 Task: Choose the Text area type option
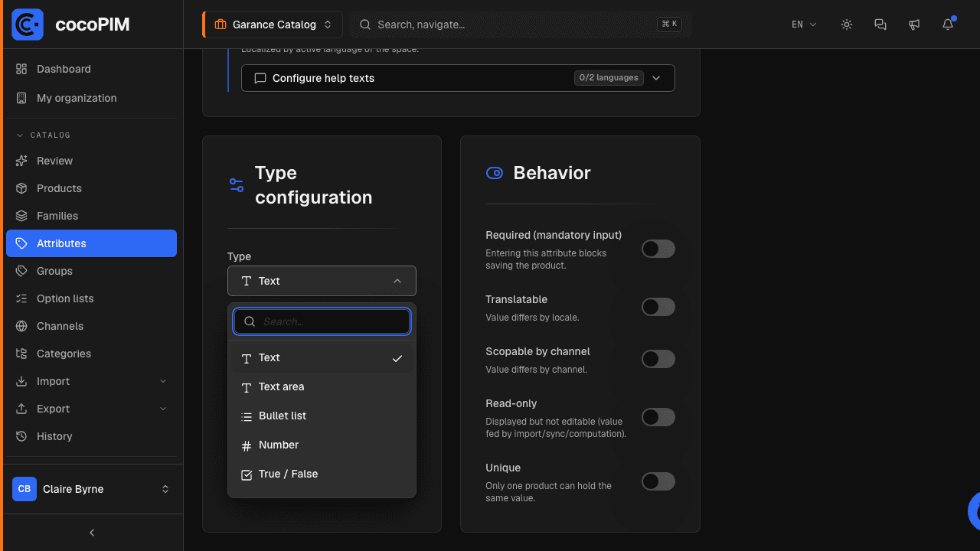tap(322, 387)
